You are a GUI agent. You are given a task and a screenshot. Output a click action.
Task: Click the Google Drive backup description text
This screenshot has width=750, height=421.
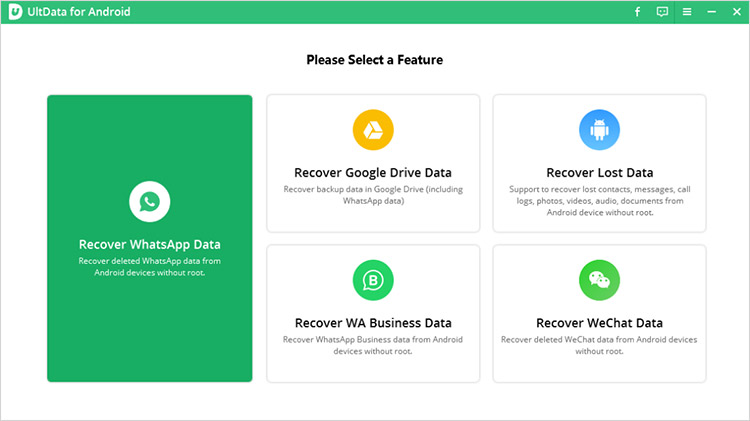pyautogui.click(x=373, y=195)
